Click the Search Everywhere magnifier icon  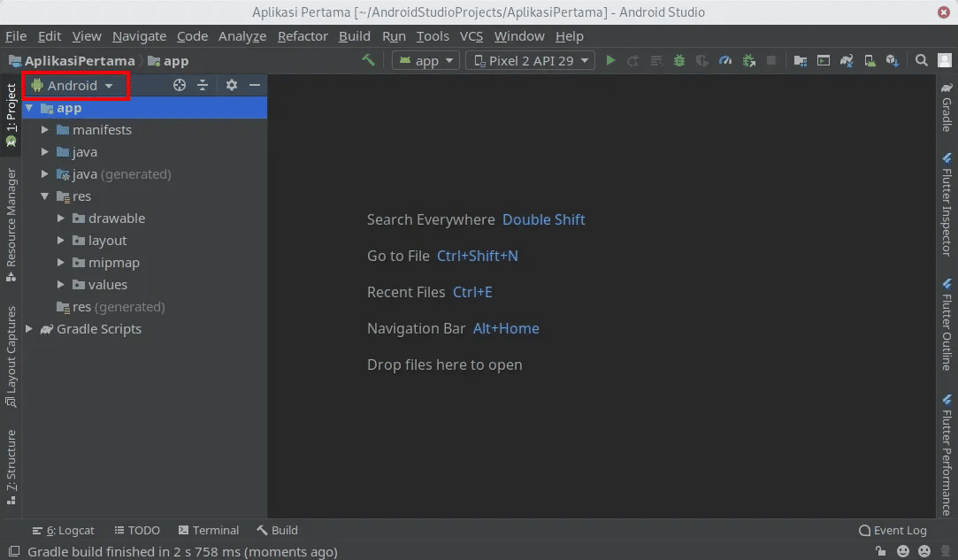[x=922, y=60]
